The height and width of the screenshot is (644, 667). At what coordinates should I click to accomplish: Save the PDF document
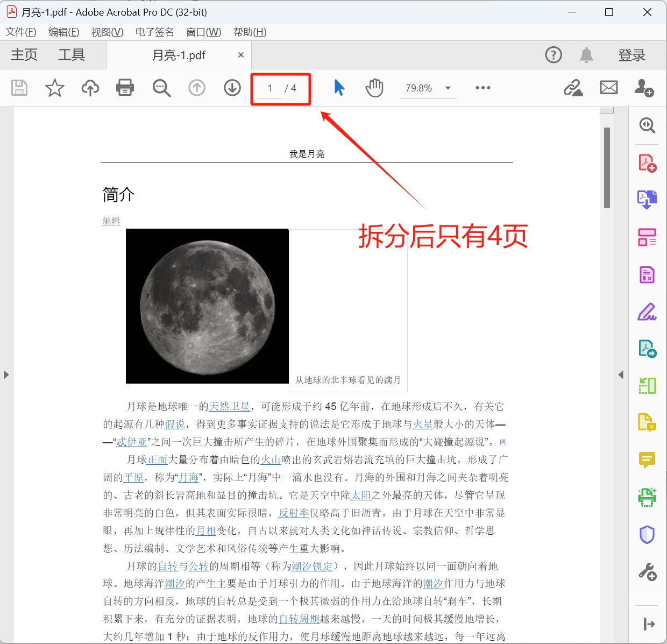pos(19,88)
